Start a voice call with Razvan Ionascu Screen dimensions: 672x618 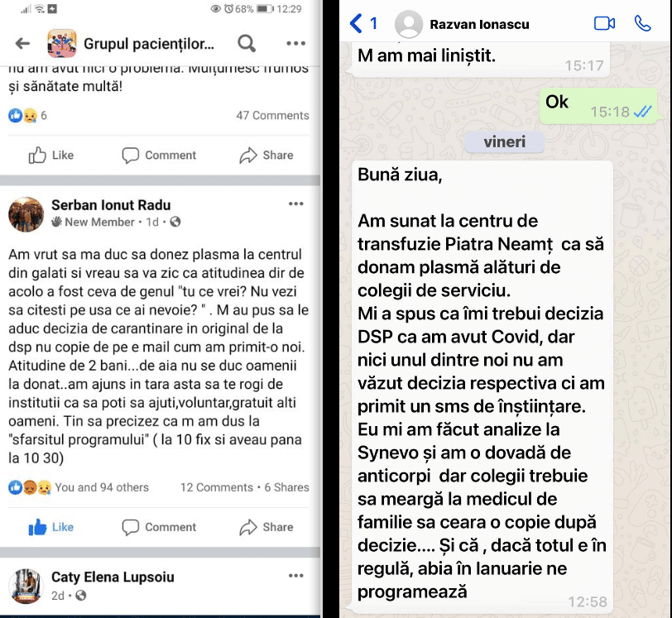tap(642, 23)
